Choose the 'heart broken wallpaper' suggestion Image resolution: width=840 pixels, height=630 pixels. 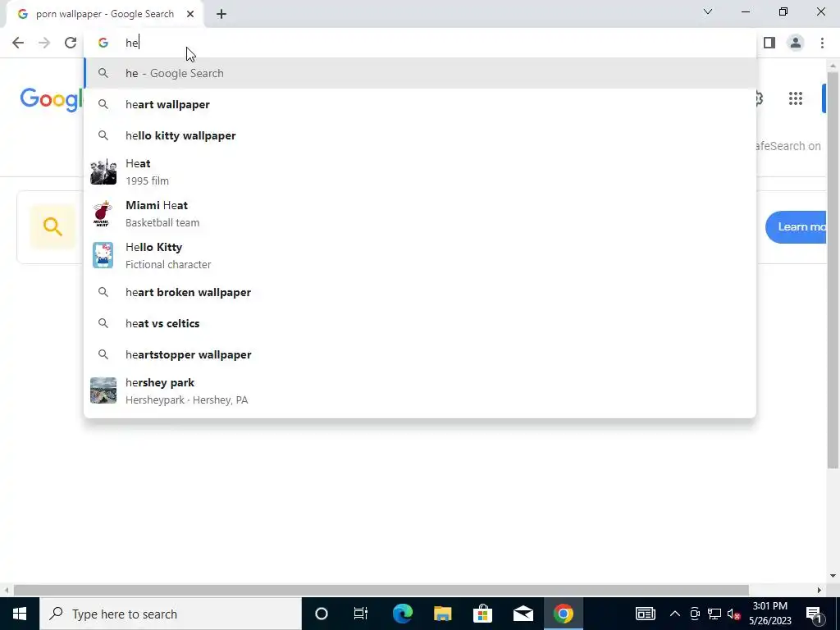coord(420,293)
